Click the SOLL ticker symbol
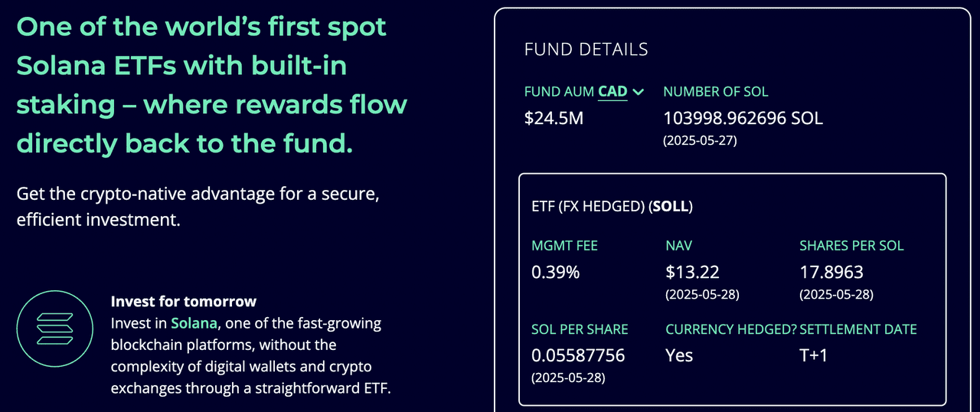 pos(671,207)
